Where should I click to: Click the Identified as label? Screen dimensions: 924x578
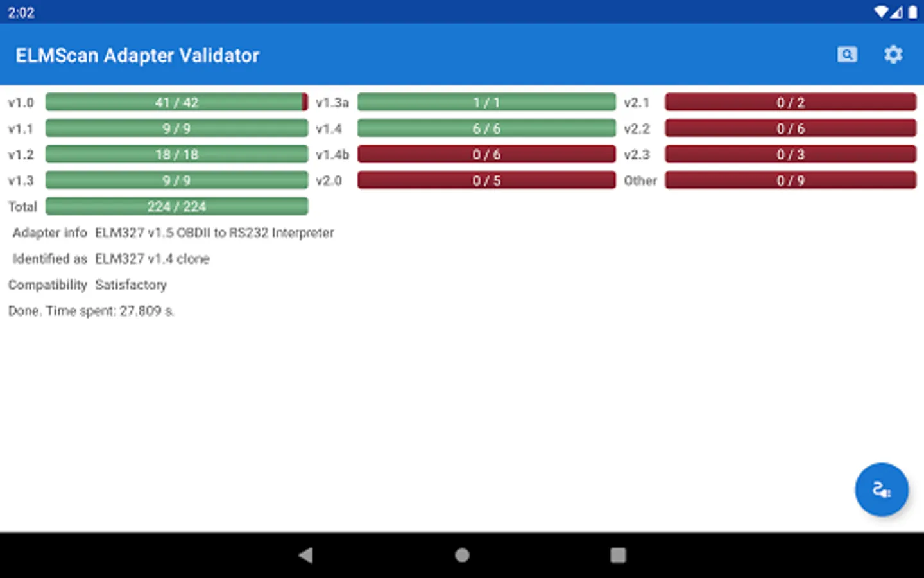pyautogui.click(x=49, y=259)
